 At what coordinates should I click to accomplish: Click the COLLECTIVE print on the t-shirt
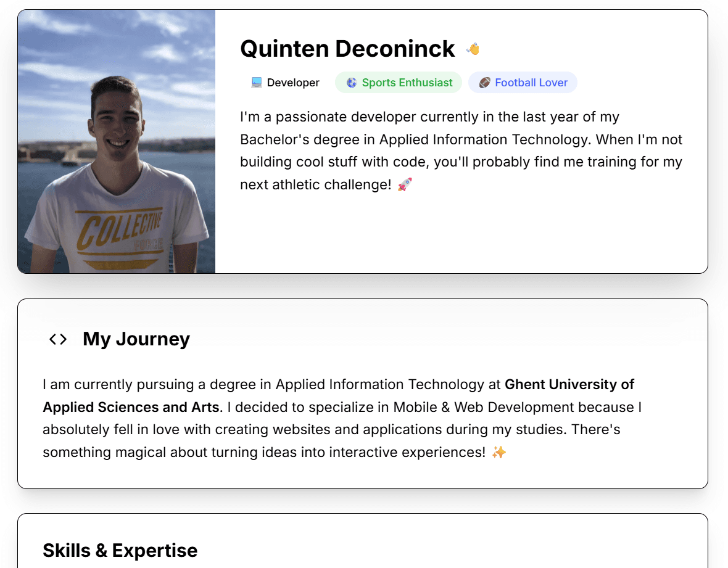pyautogui.click(x=119, y=231)
